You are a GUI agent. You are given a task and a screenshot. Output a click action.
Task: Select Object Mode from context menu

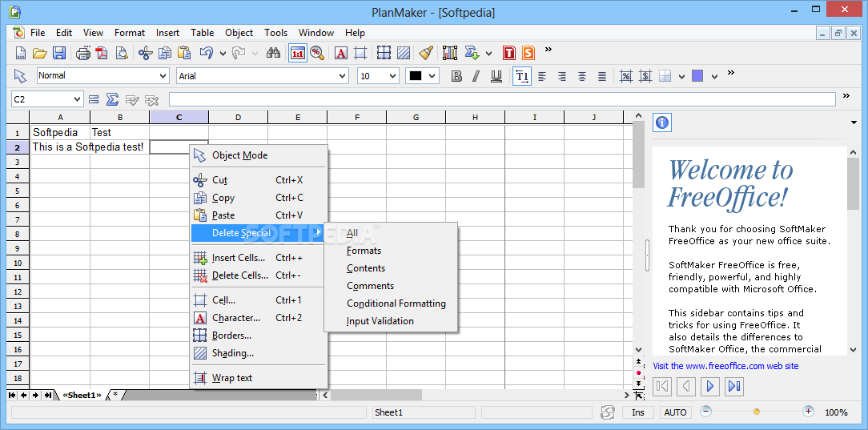pos(259,155)
